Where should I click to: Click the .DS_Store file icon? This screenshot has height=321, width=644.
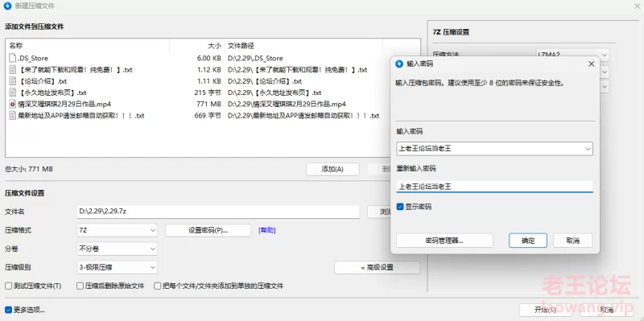[x=12, y=58]
